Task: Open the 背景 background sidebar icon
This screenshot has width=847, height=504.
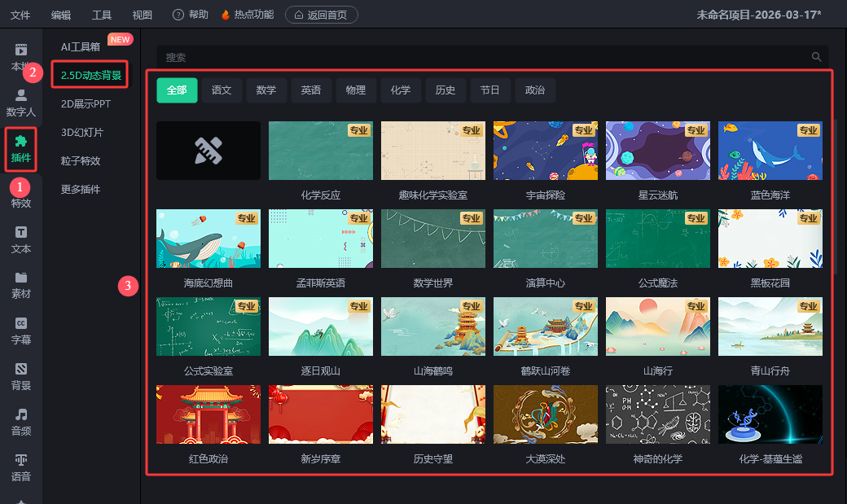Action: pos(21,376)
